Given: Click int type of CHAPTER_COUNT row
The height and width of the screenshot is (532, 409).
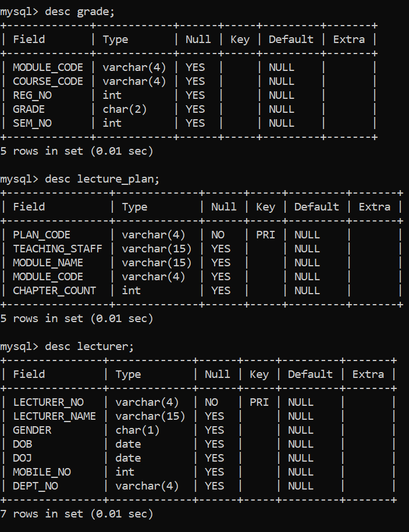Looking at the screenshot, I should [131, 291].
